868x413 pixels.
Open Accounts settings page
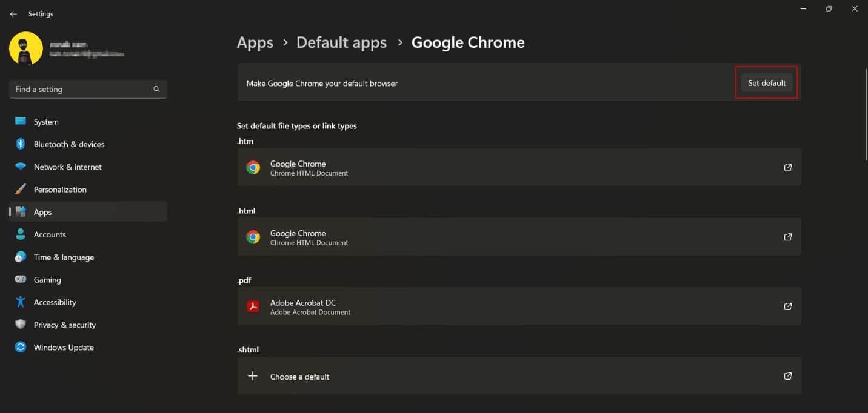click(x=50, y=234)
